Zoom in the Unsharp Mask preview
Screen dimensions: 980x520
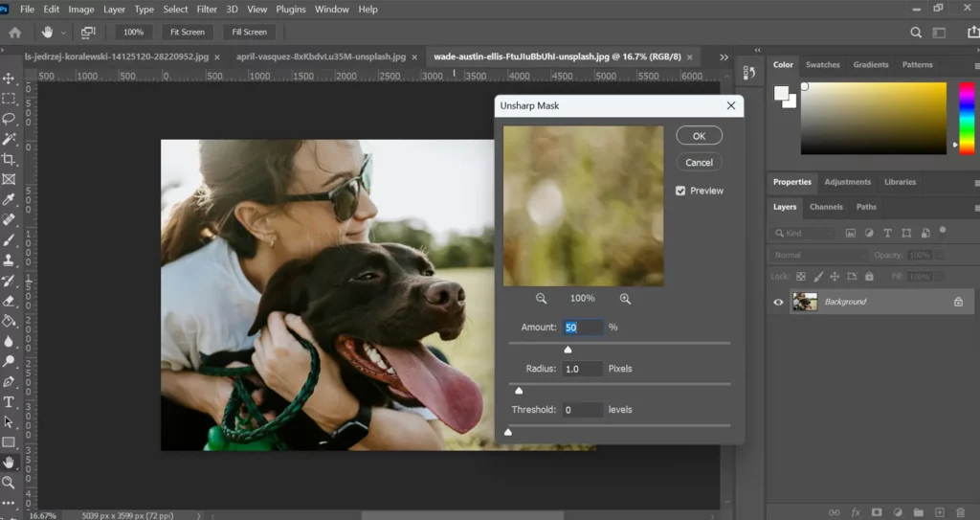(x=625, y=299)
